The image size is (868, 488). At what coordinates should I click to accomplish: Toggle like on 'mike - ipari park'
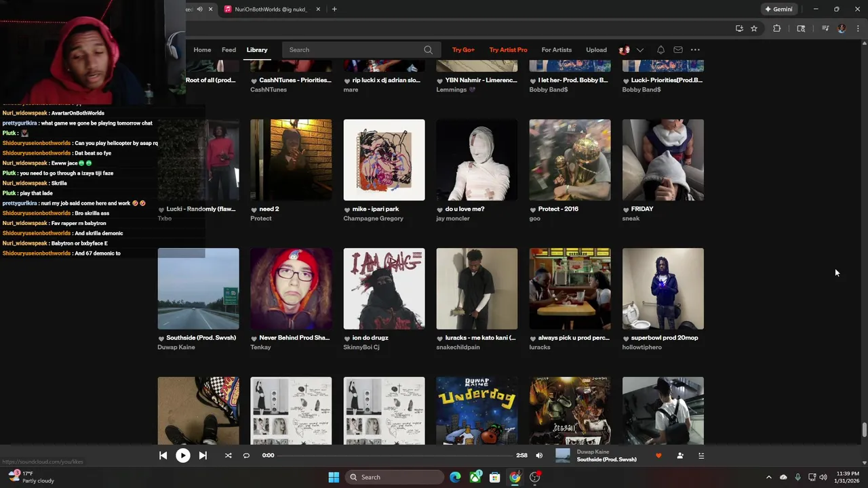347,209
